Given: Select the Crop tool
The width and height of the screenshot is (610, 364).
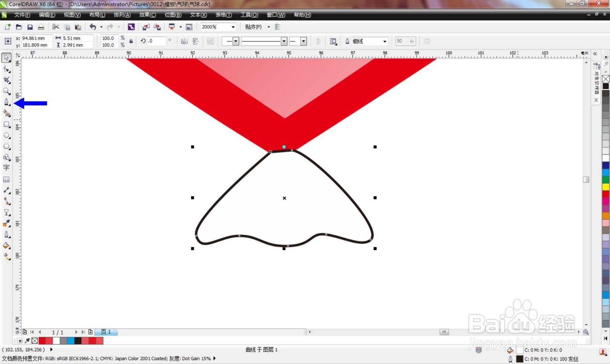Looking at the screenshot, I should (6, 80).
